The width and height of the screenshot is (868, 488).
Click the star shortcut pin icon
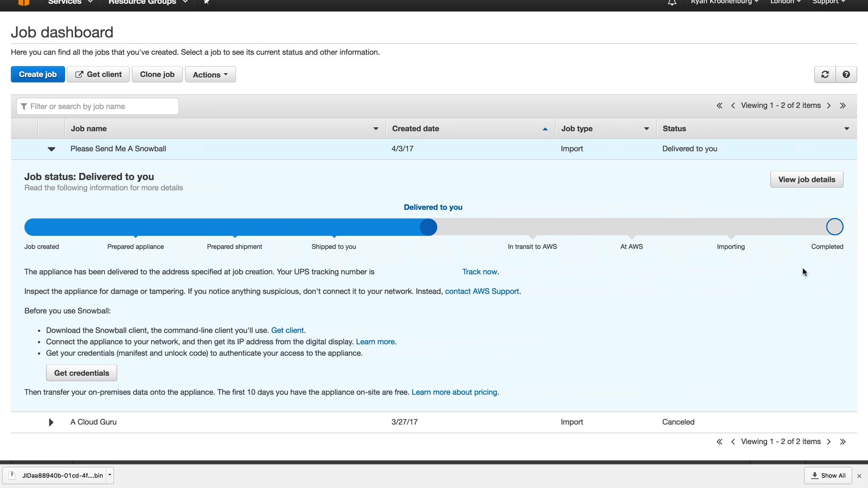[206, 2]
